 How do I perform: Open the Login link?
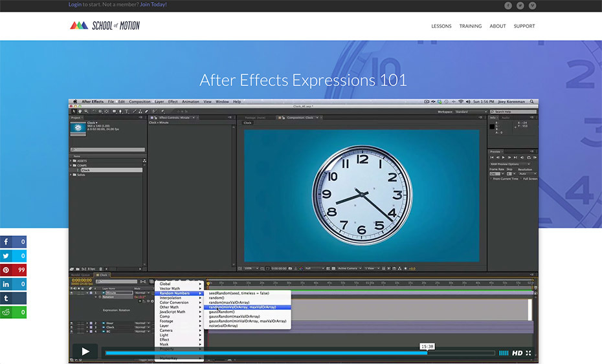(75, 5)
